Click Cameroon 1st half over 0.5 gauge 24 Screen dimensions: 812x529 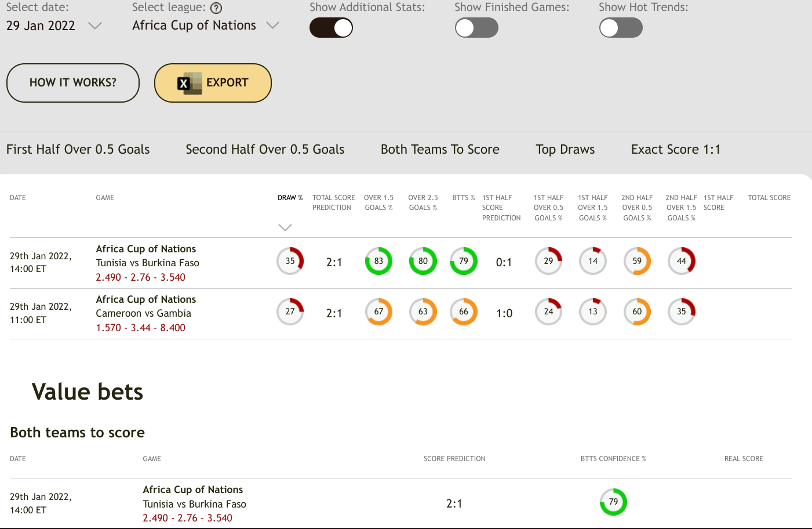point(548,311)
